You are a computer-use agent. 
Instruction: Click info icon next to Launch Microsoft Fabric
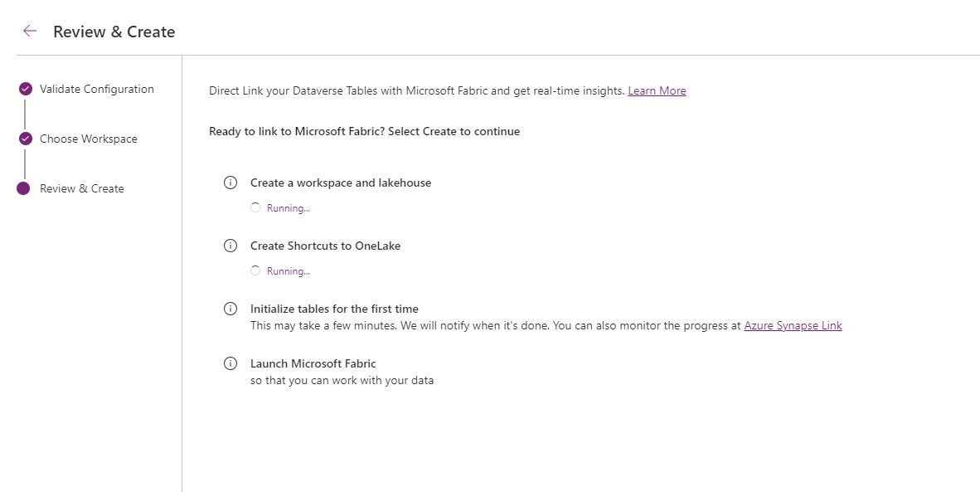click(230, 363)
